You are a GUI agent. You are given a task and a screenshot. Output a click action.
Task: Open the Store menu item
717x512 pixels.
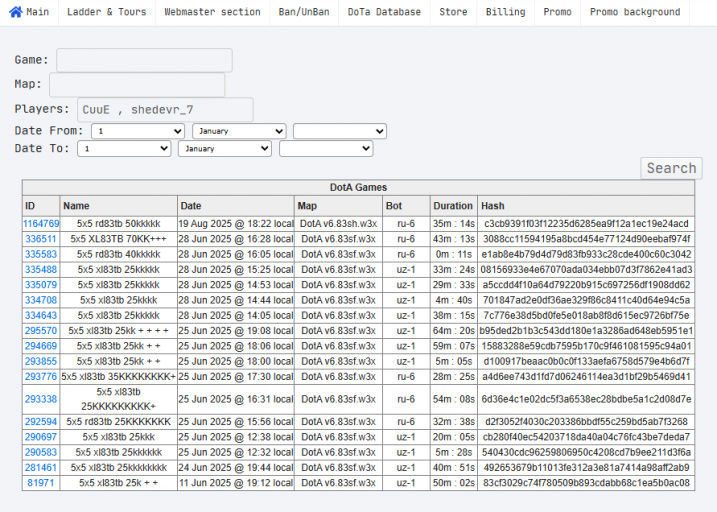point(453,12)
